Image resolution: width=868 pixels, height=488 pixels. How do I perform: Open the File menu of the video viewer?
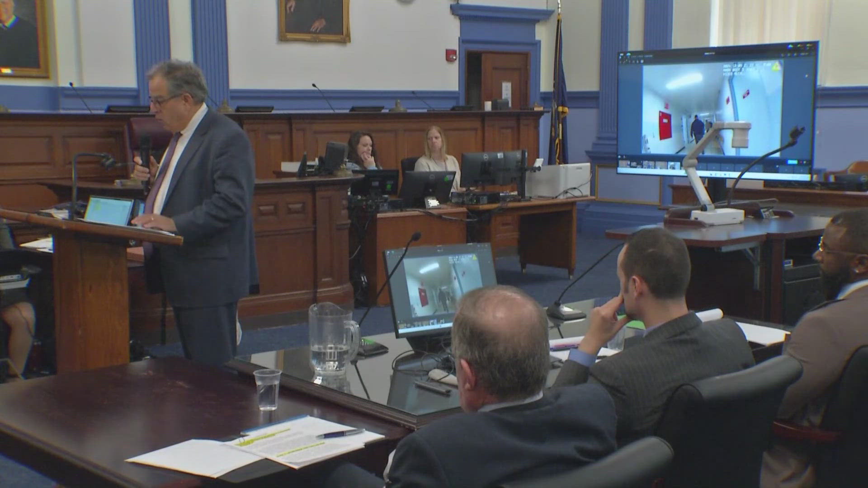pos(635,55)
